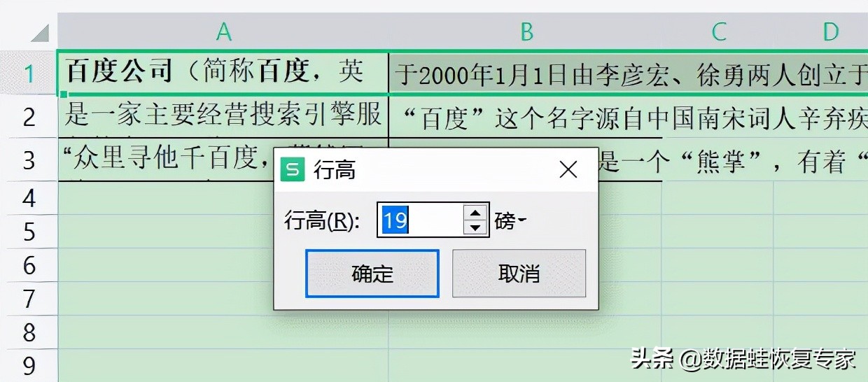Image resolution: width=868 pixels, height=382 pixels.
Task: Click the select-all corner triangle
Action: [39, 32]
